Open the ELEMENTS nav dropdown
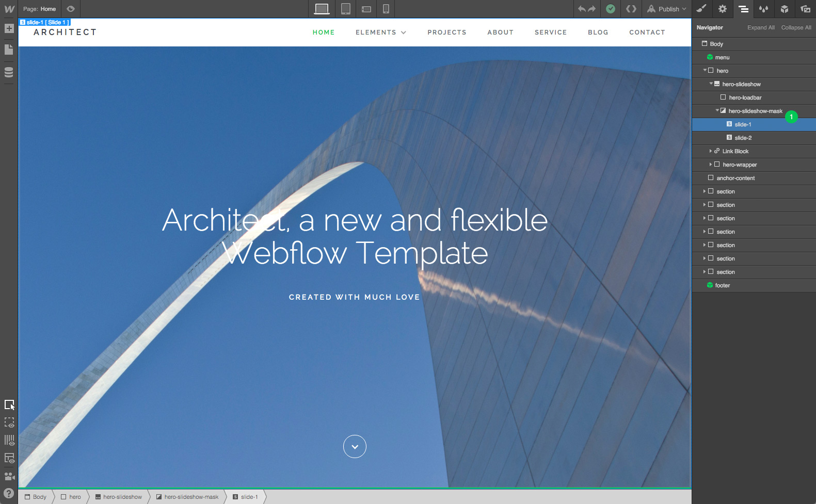Screen dimensions: 816x504 [381, 32]
